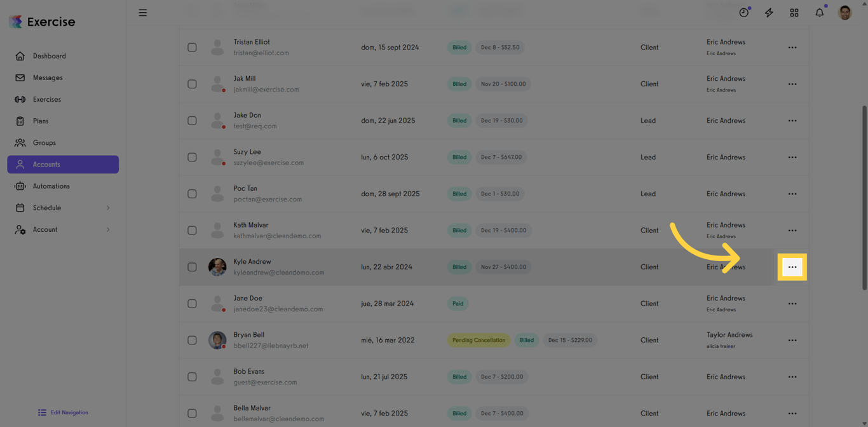Screen dimensions: 868x427
Task: Click the user profile avatar
Action: [844, 13]
